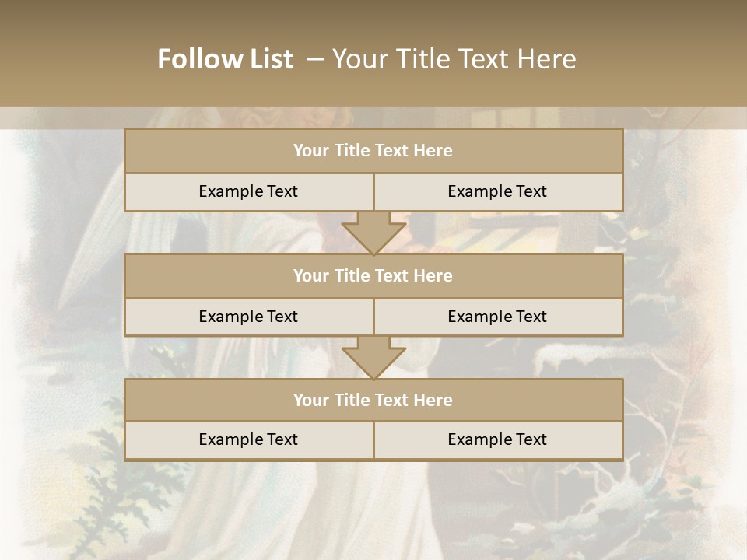The image size is (747, 560).
Task: Select the bold 'Follow List' title text
Action: (225, 59)
